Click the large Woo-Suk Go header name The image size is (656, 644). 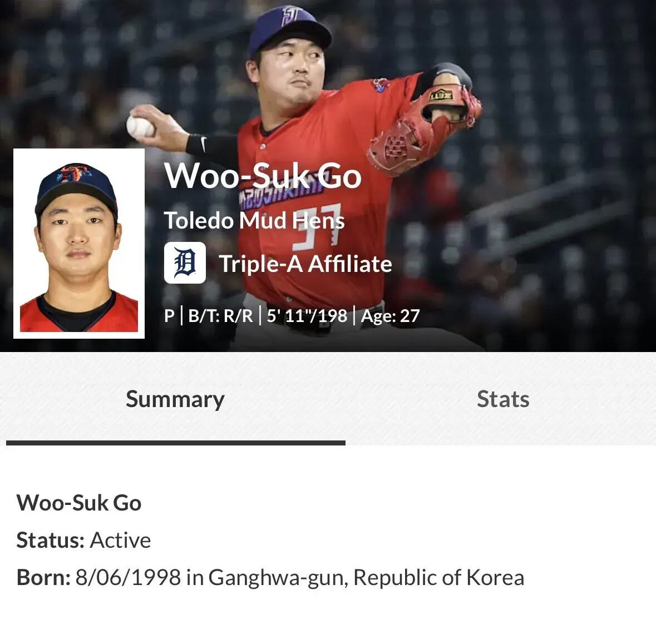[x=263, y=176]
